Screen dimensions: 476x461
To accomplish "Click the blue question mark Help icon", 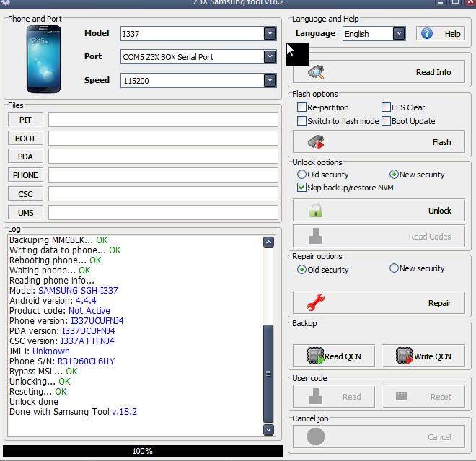I will (427, 33).
